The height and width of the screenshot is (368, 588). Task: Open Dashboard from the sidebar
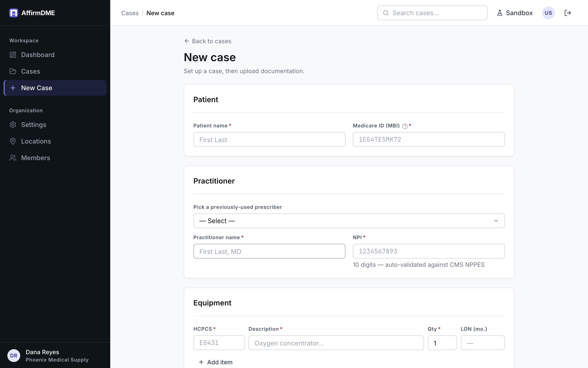tap(55, 55)
